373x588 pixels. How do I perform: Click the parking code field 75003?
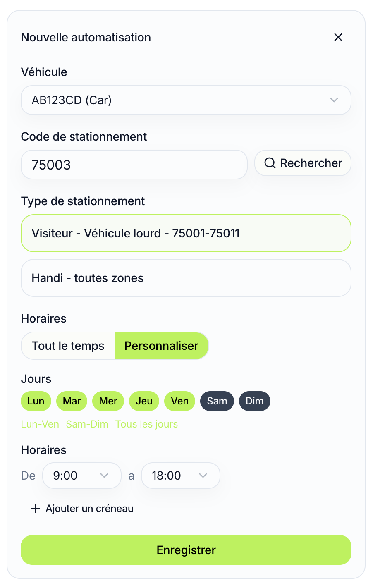point(134,165)
